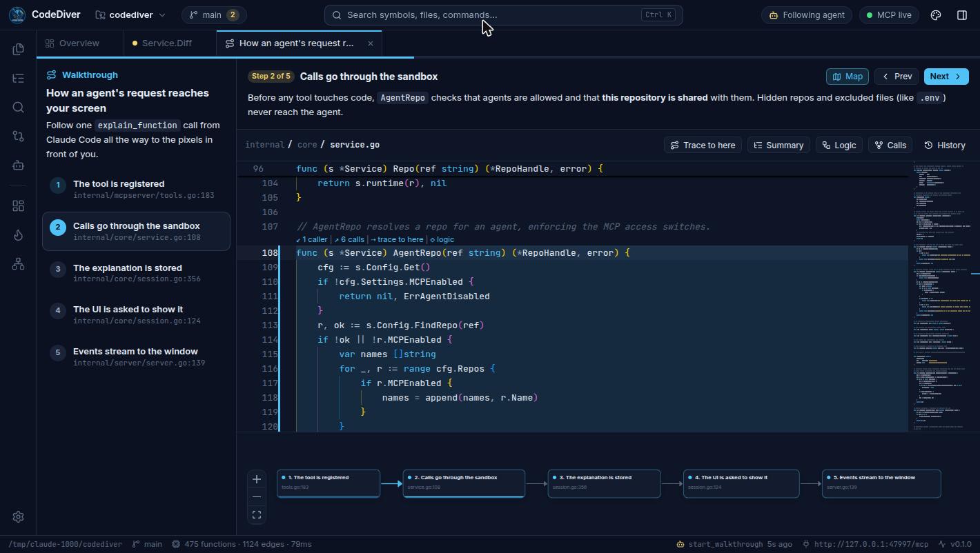The width and height of the screenshot is (980, 553).
Task: Click graph node '5. Events stream to the window'
Action: pyautogui.click(x=881, y=483)
